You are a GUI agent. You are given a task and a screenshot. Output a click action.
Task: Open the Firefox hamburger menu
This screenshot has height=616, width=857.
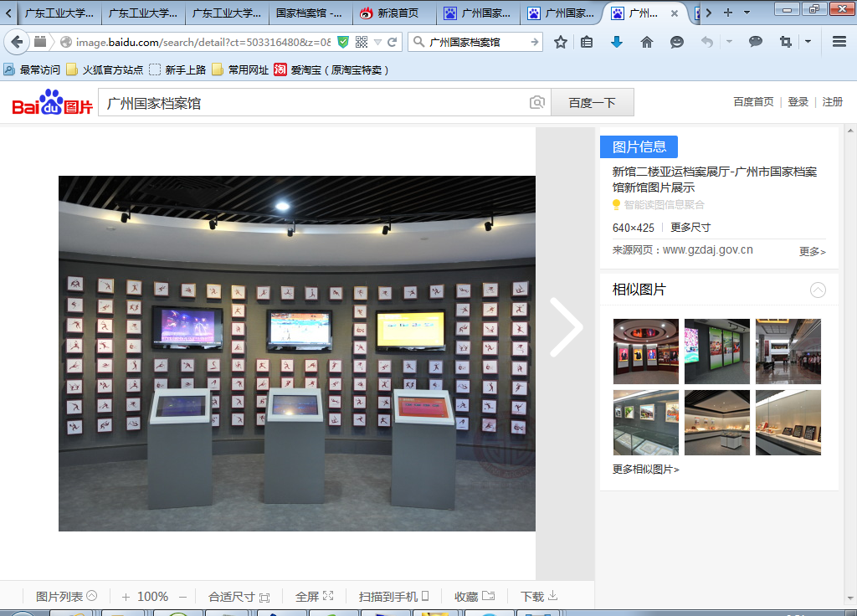click(839, 42)
